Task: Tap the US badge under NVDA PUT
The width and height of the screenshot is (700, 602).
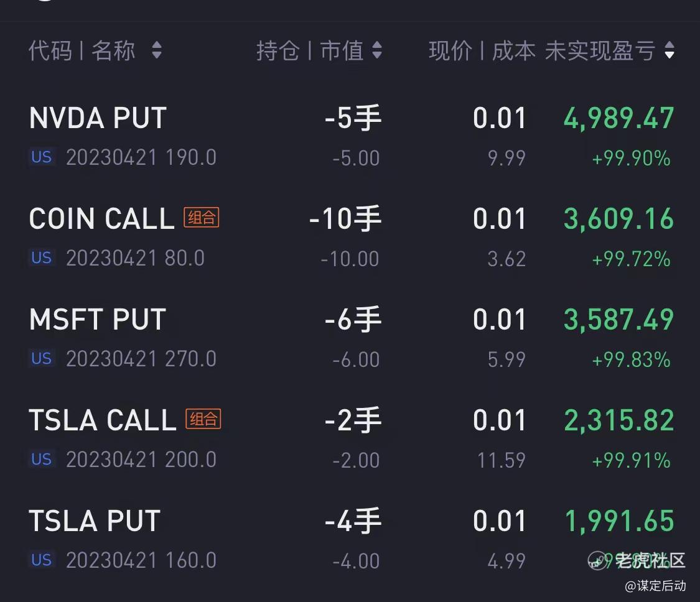Action: 42,157
